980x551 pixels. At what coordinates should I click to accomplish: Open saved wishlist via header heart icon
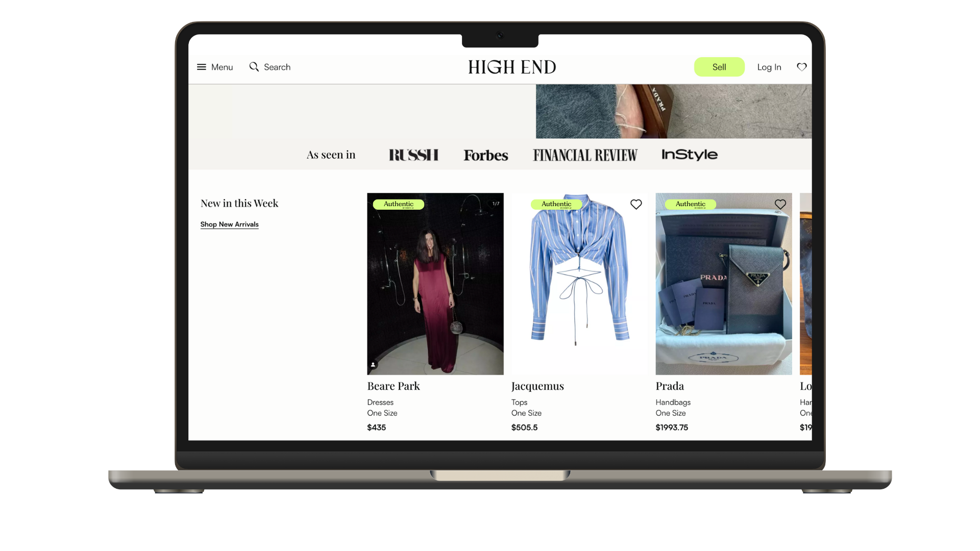[801, 67]
